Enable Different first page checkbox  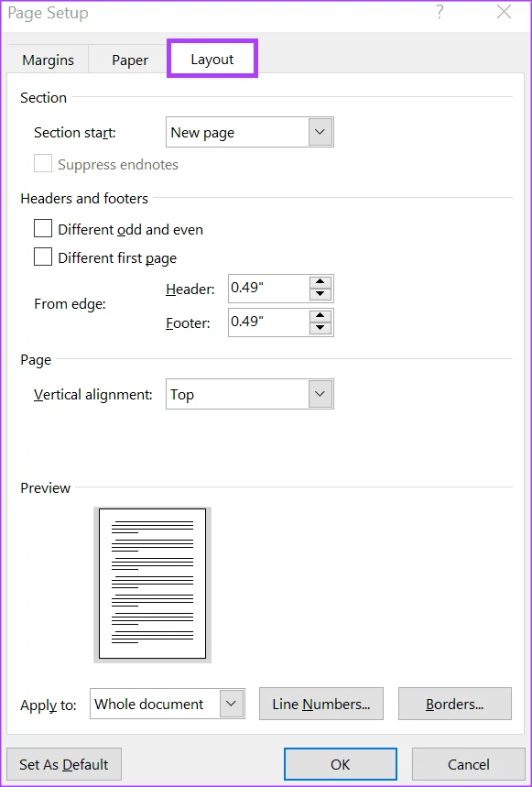click(43, 258)
